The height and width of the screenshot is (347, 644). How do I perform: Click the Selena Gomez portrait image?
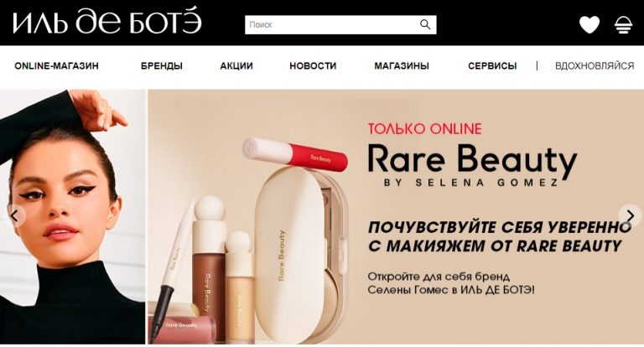tap(73, 217)
